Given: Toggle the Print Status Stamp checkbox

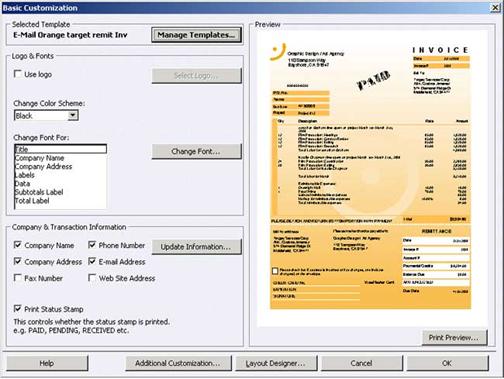Looking at the screenshot, I should coord(18,308).
